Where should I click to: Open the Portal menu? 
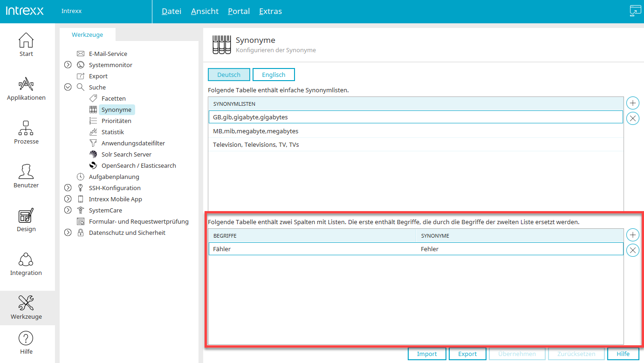tap(239, 11)
